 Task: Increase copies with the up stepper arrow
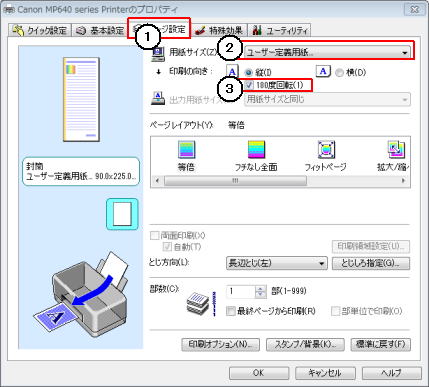261,289
